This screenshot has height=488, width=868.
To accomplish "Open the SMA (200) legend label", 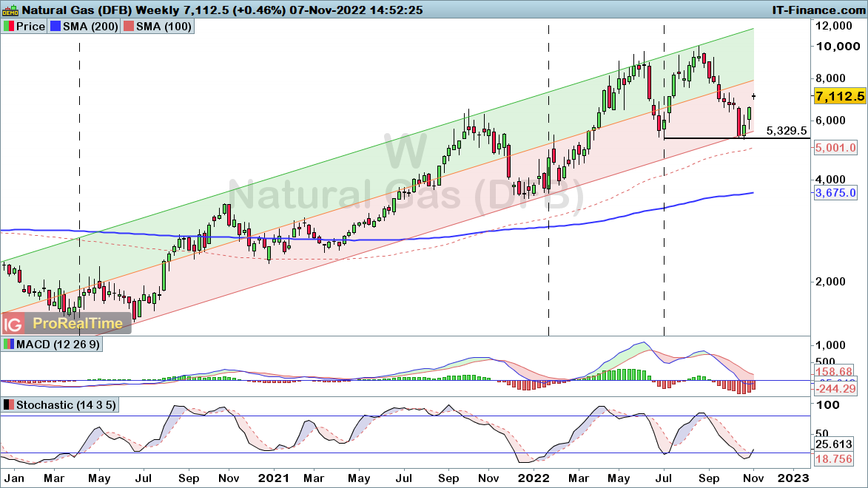I will pos(90,27).
